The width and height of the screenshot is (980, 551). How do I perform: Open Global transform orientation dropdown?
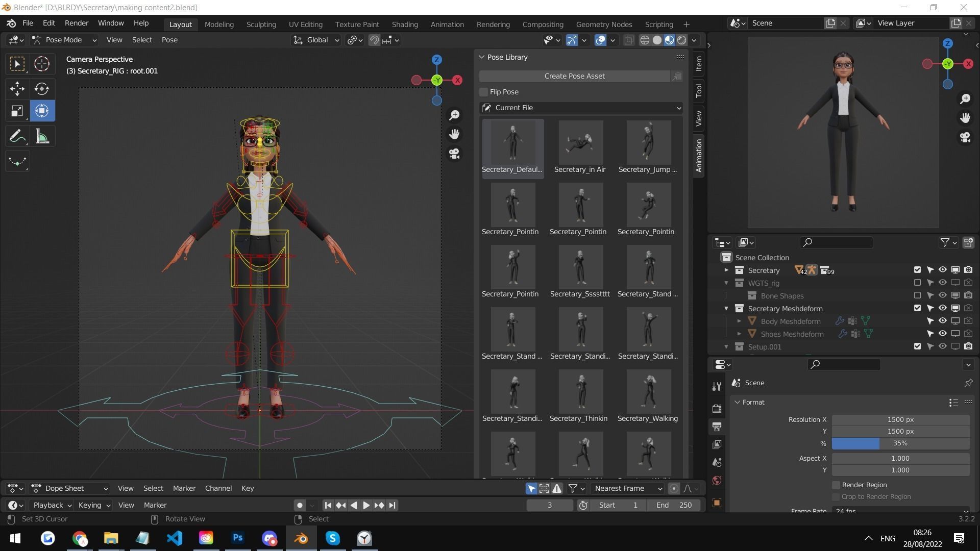coord(316,40)
